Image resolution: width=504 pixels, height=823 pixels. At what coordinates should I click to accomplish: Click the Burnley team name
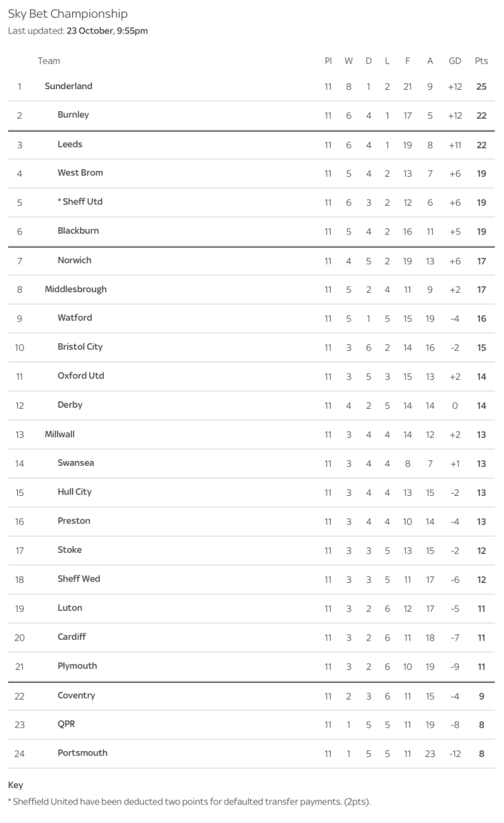coord(73,115)
